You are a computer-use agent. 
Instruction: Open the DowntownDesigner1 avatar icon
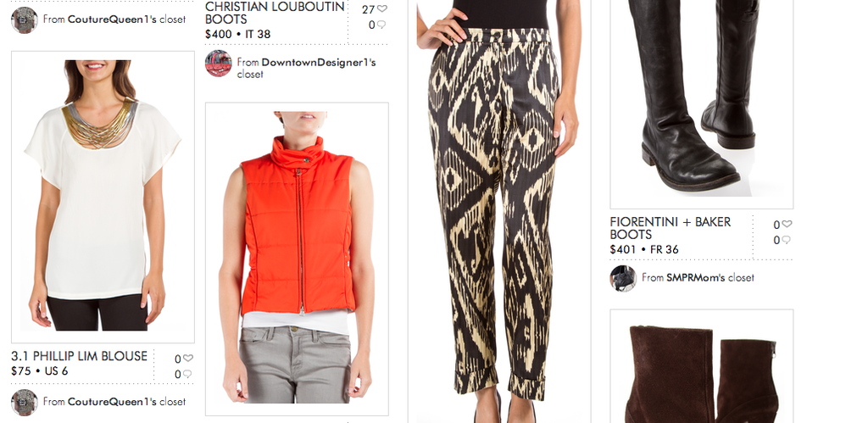click(x=219, y=64)
